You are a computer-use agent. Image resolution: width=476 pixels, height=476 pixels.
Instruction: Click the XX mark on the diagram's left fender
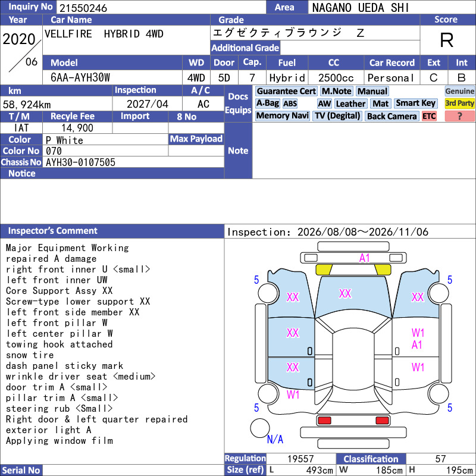[x=293, y=297]
